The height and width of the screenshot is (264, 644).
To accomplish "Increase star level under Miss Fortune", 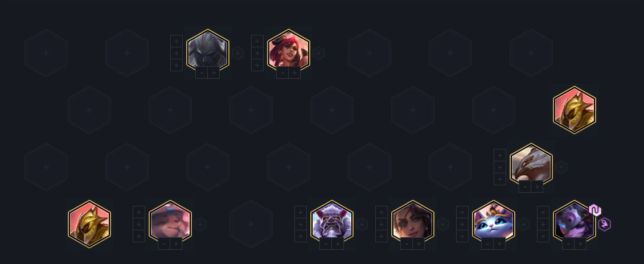I will pyautogui.click(x=294, y=73).
